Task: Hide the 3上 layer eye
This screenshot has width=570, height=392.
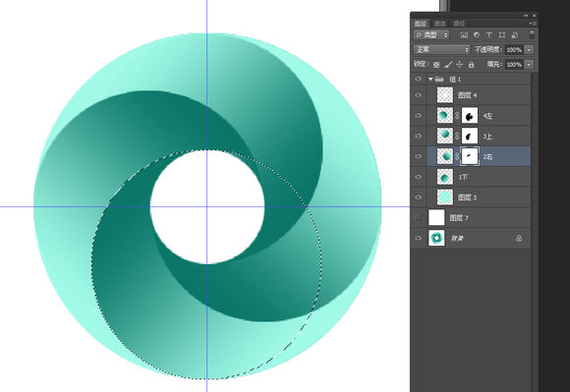Action: point(418,136)
